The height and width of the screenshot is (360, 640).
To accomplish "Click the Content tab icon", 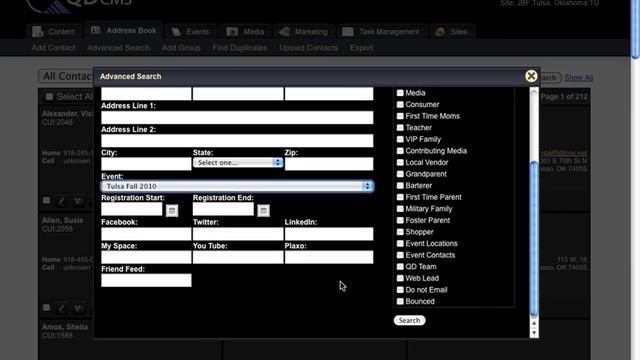I will point(38,31).
